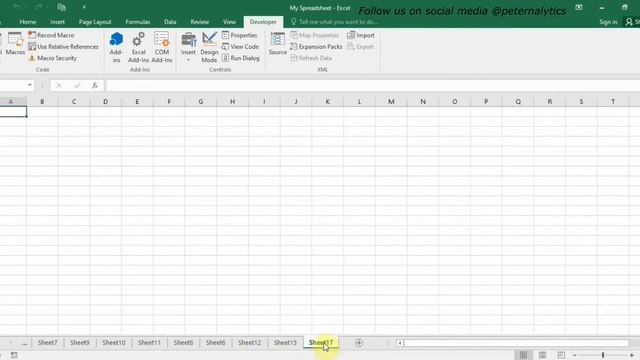Image resolution: width=640 pixels, height=360 pixels.
Task: Open the View tab
Action: click(229, 22)
